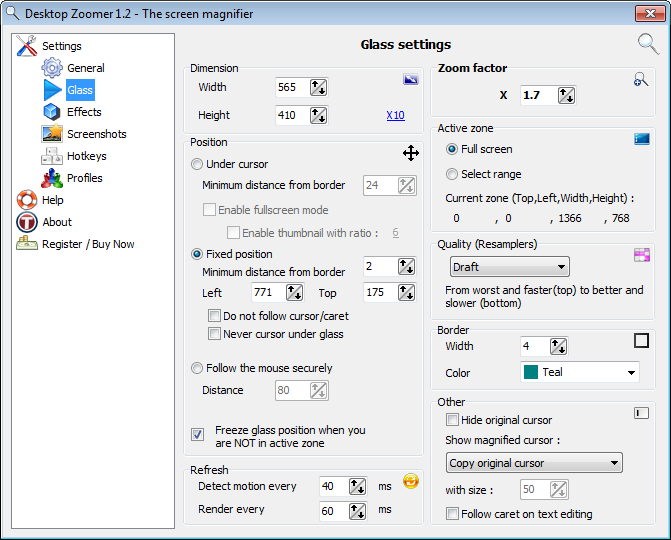Open the Copy original cursor dropdown

point(534,463)
